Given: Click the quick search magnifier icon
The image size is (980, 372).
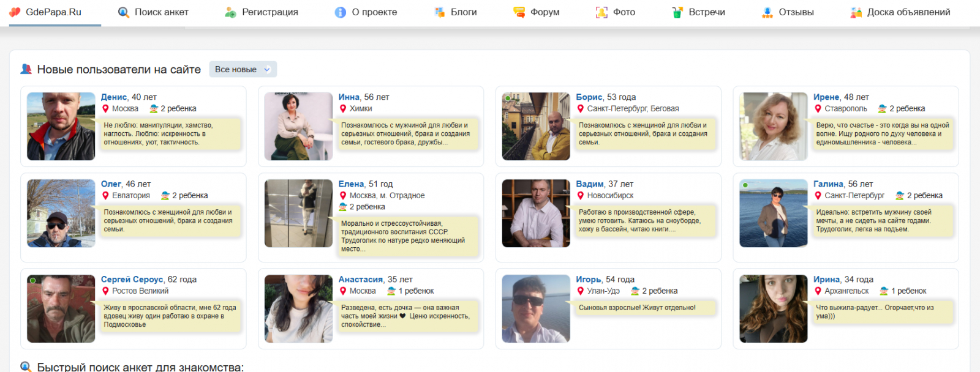Looking at the screenshot, I should 26,367.
